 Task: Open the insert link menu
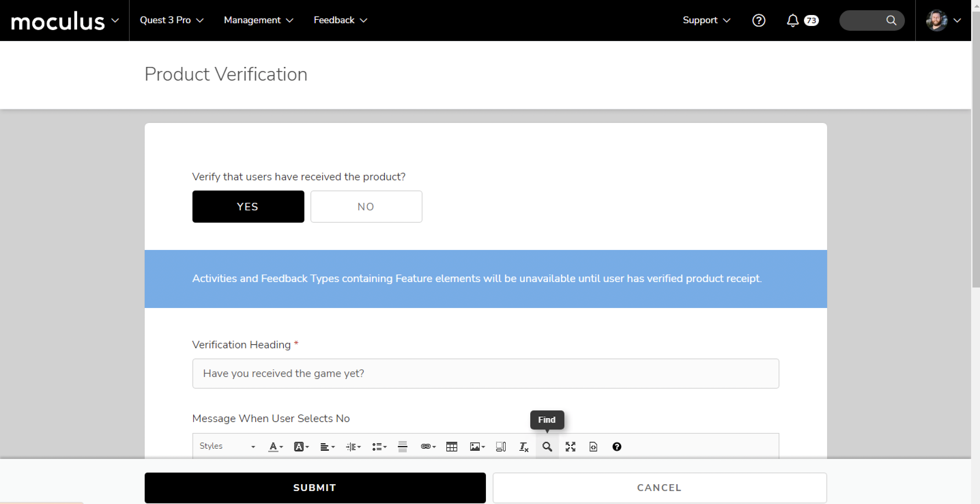click(428, 447)
